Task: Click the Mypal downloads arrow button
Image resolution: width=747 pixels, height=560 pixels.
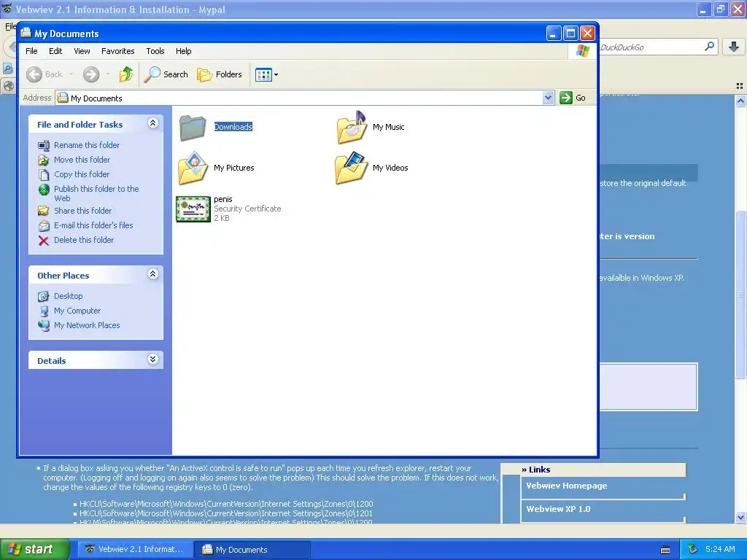Action: pos(734,47)
